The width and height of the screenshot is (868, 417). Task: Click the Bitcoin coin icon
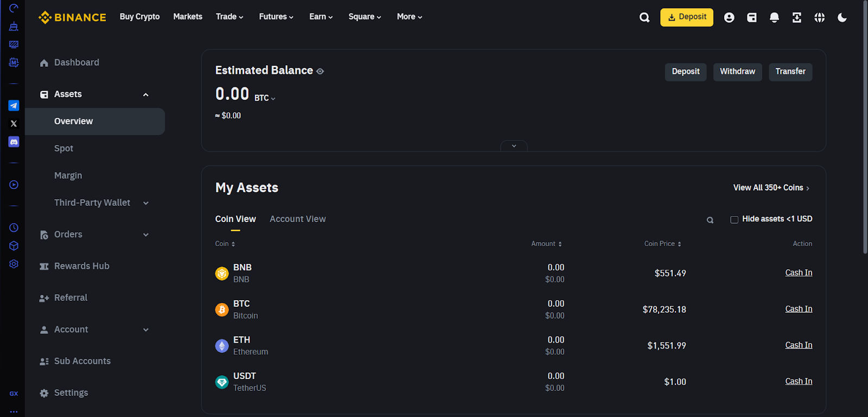(x=222, y=309)
